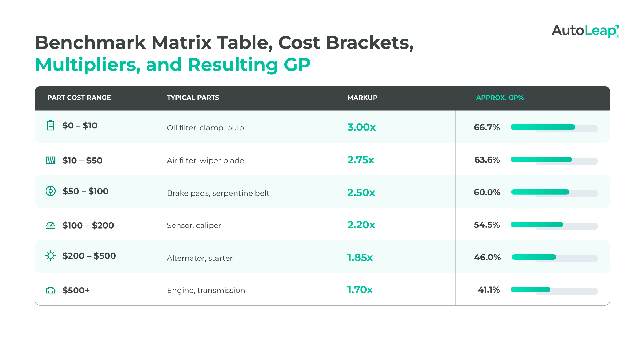Click the 66.7% progress bar
The width and height of the screenshot is (644, 338).
554,128
